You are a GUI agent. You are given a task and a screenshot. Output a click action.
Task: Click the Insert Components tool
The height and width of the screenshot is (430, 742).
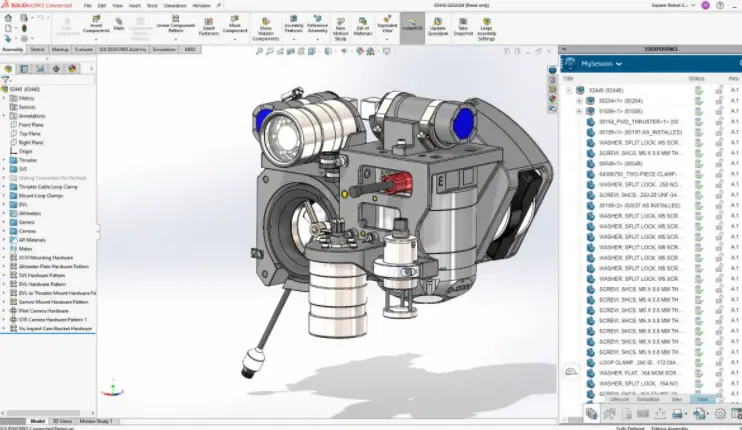tap(96, 25)
